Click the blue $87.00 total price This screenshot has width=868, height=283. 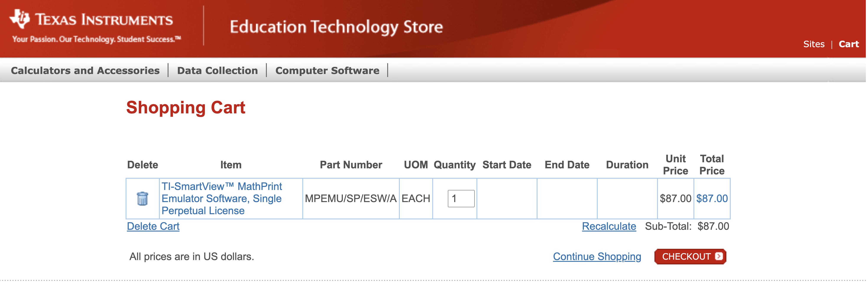[x=712, y=199]
